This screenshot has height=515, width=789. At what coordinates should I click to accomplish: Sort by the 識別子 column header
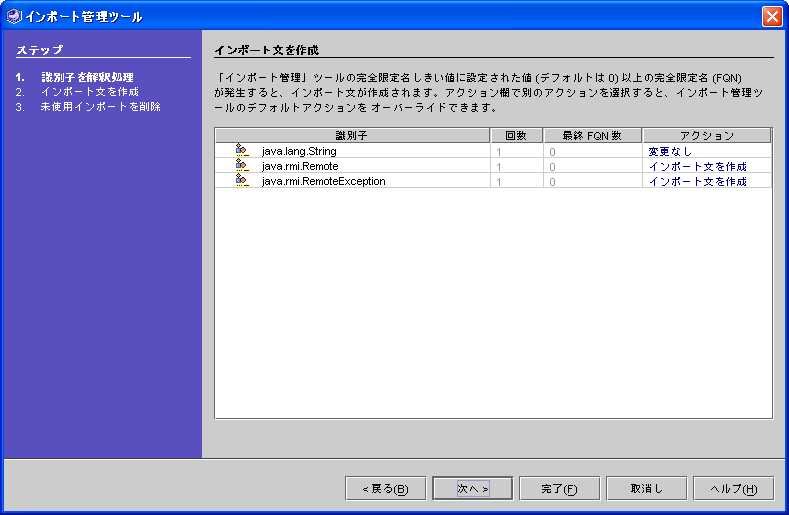click(352, 135)
